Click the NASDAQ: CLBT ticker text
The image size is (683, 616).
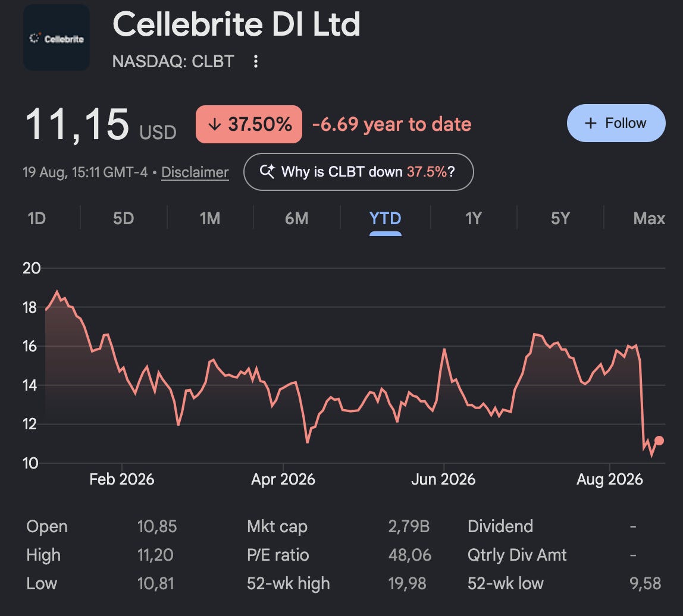point(173,61)
